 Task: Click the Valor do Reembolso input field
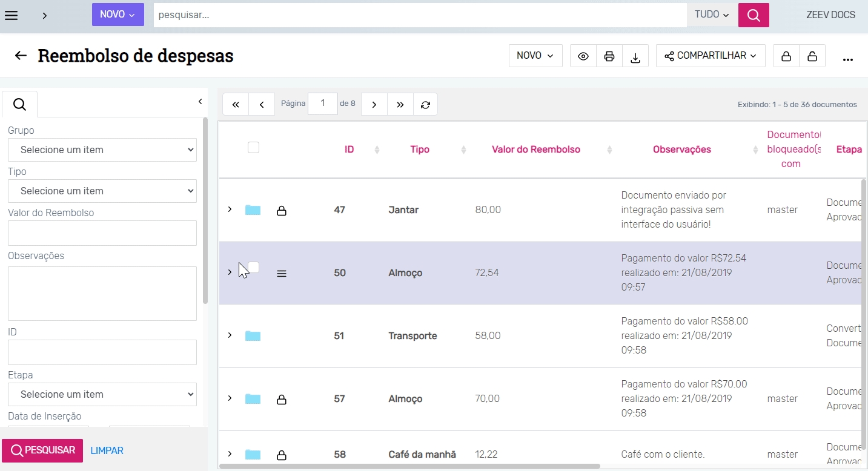[102, 233]
